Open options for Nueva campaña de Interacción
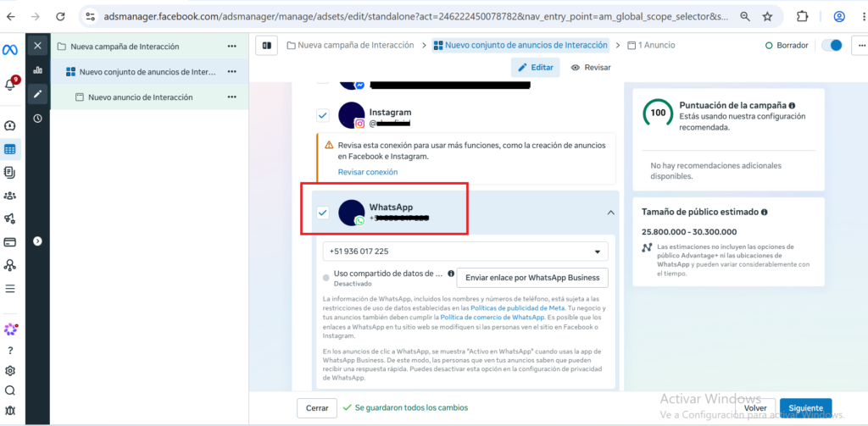The height and width of the screenshot is (426, 868). tap(232, 47)
